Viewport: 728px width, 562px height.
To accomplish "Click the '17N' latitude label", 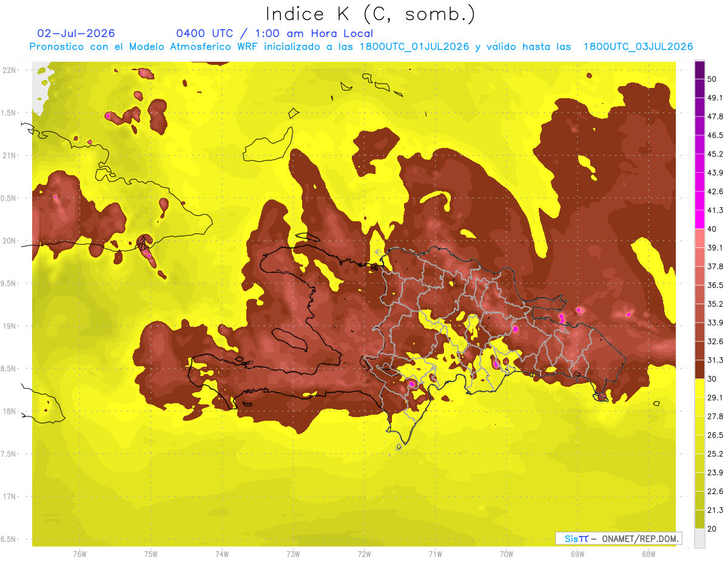I will point(9,497).
